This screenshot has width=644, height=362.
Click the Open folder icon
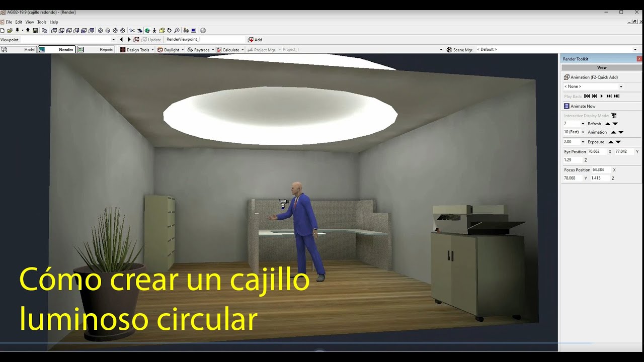pos(10,31)
